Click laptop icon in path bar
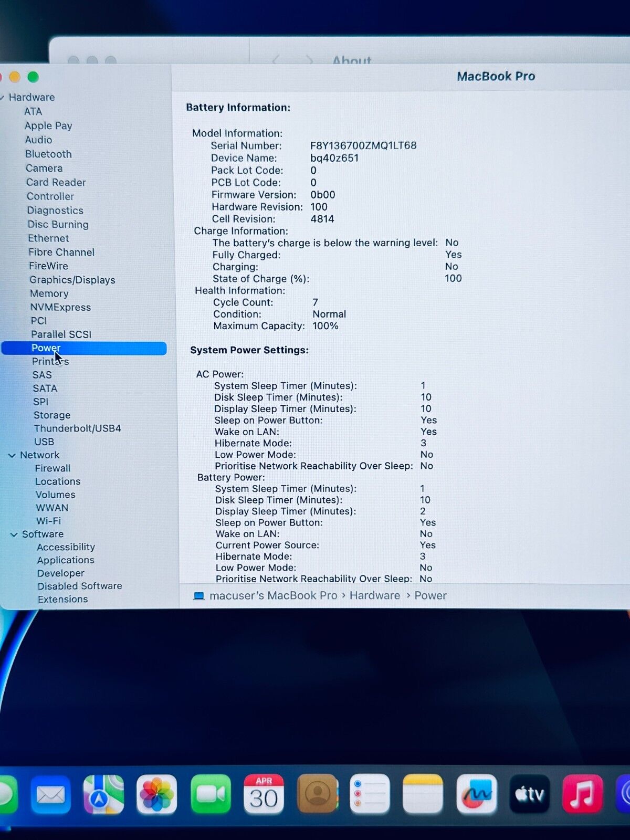630x840 pixels. (x=198, y=596)
